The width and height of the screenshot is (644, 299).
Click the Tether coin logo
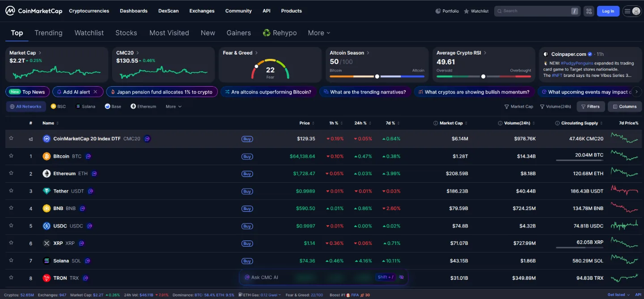[47, 191]
